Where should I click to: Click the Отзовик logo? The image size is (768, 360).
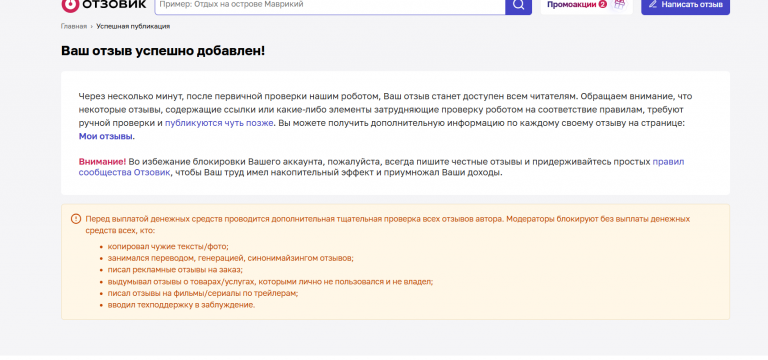coord(104,5)
